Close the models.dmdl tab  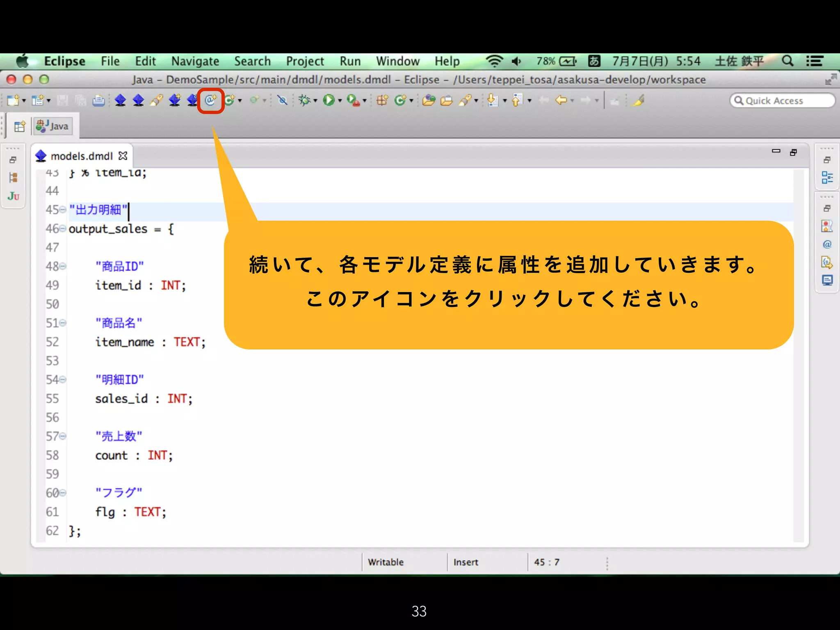point(123,156)
